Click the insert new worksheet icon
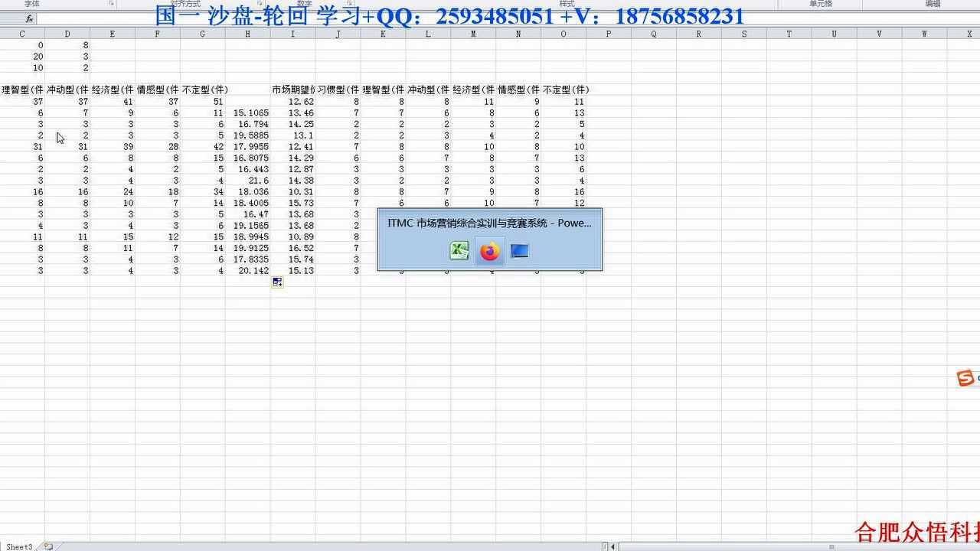 pyautogui.click(x=48, y=546)
